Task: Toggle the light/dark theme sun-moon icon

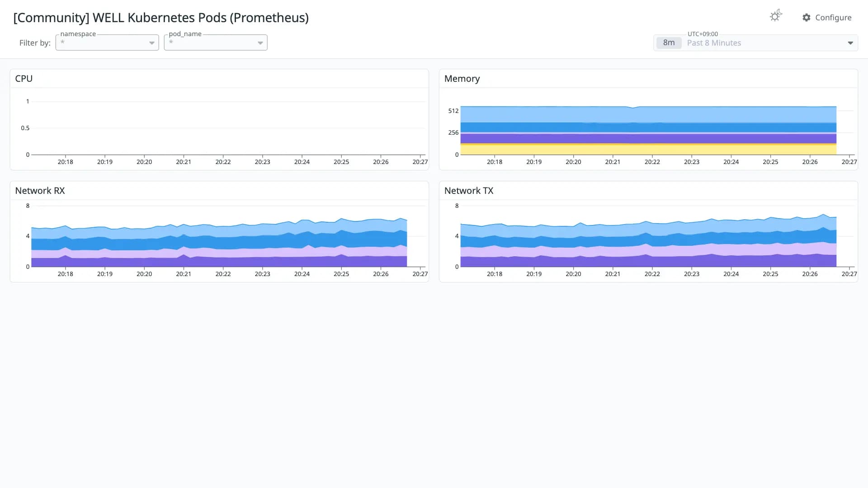Action: (x=776, y=16)
